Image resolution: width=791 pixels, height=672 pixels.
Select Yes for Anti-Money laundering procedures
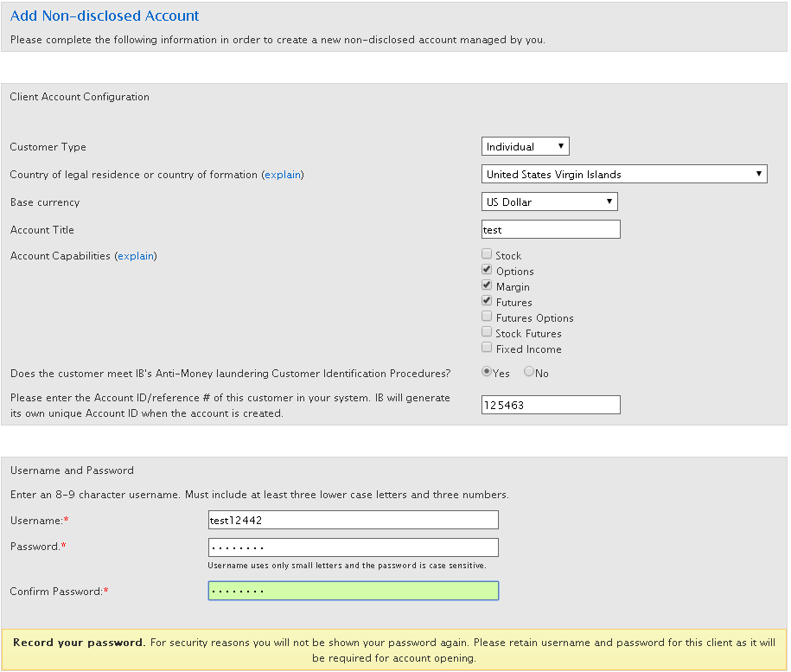(x=487, y=373)
